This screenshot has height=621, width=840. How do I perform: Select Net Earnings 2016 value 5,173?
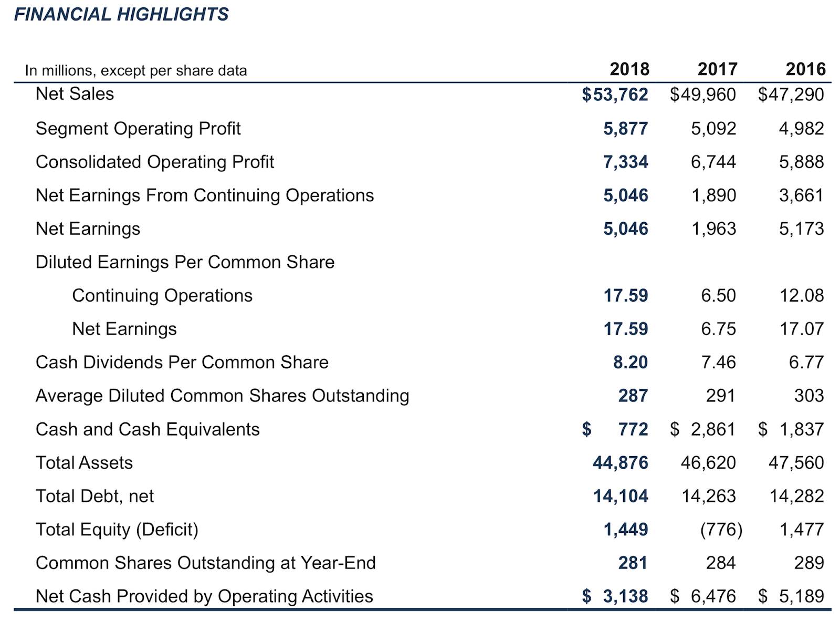click(x=802, y=229)
